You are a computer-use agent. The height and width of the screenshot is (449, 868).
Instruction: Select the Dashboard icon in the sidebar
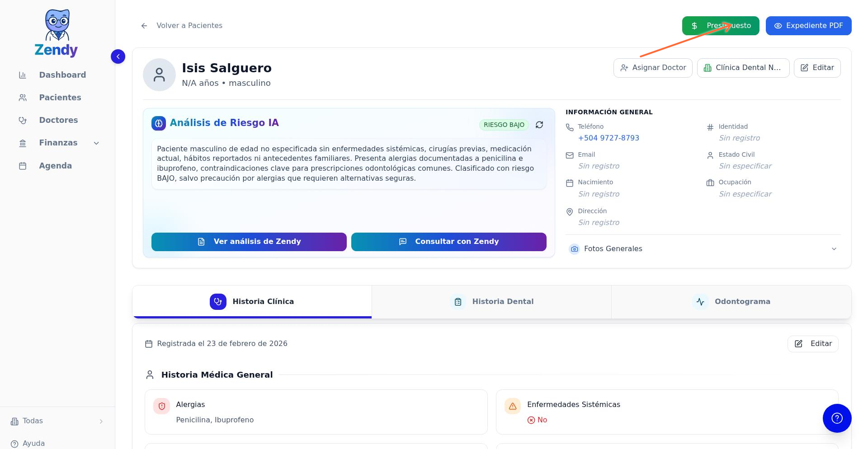(x=23, y=75)
